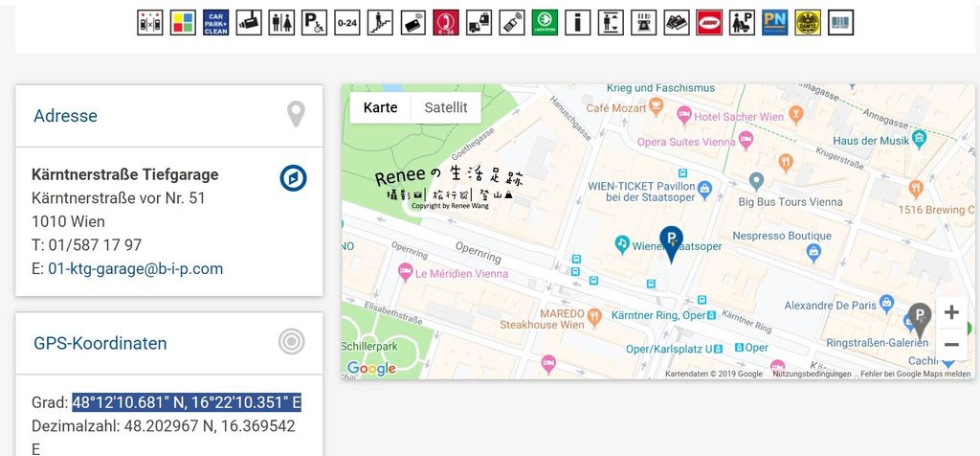The image size is (980, 456).
Task: Click the four-color squares icon
Action: click(183, 23)
